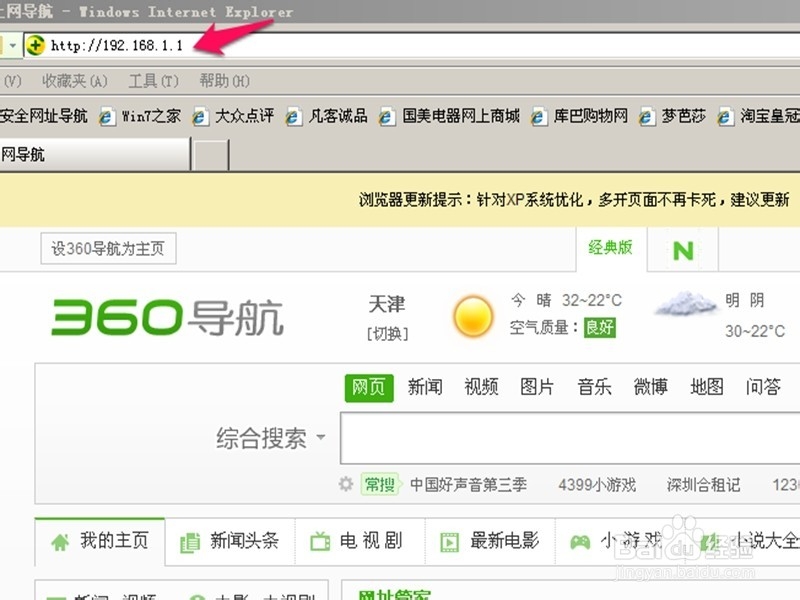800x600 pixels.
Task: Click the sunny weather icon for 今晴
Action: tap(471, 315)
